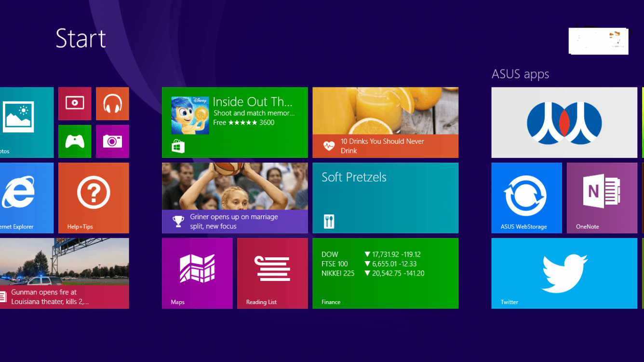Open the 10 Drinks health tile
The height and width of the screenshot is (362, 644).
click(385, 123)
